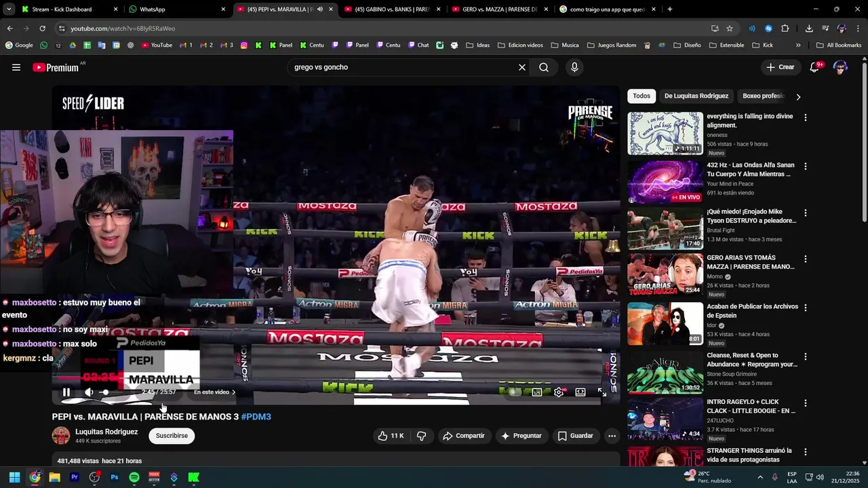The height and width of the screenshot is (488, 868).
Task: Open the 'Juegos Random' bookmarks folder
Action: click(611, 45)
